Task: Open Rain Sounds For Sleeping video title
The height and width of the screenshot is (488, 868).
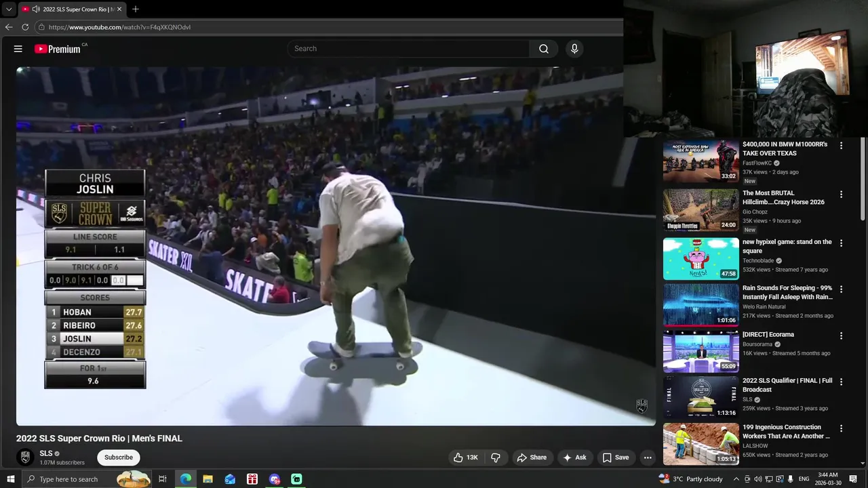Action: pyautogui.click(x=788, y=292)
